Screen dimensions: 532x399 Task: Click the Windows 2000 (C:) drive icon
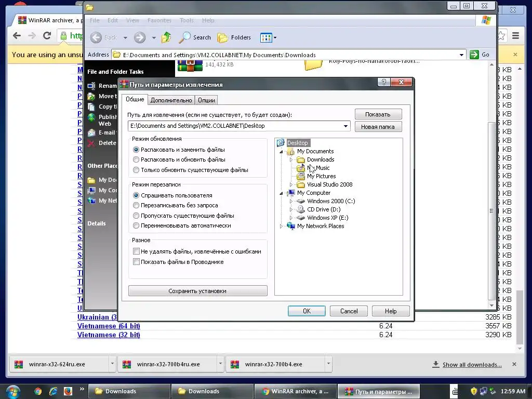pyautogui.click(x=301, y=201)
